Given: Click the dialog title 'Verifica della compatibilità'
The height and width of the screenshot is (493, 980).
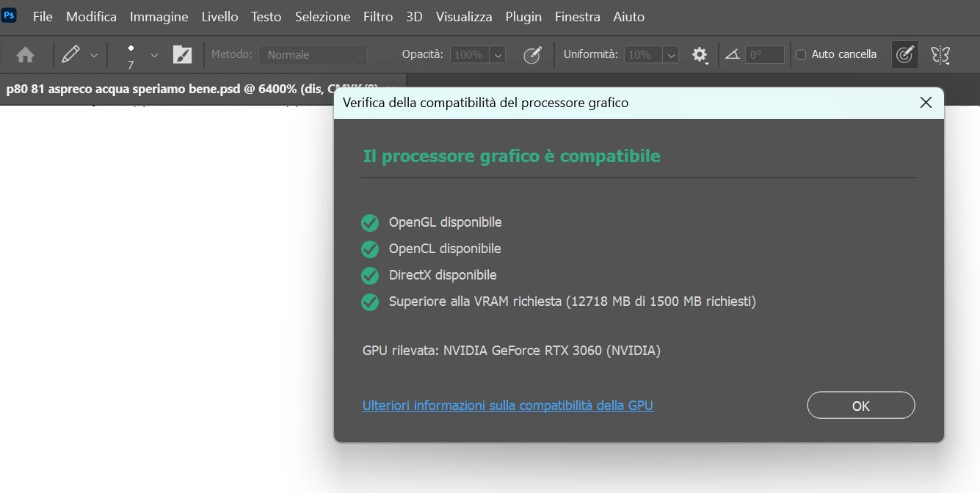Looking at the screenshot, I should (x=485, y=103).
